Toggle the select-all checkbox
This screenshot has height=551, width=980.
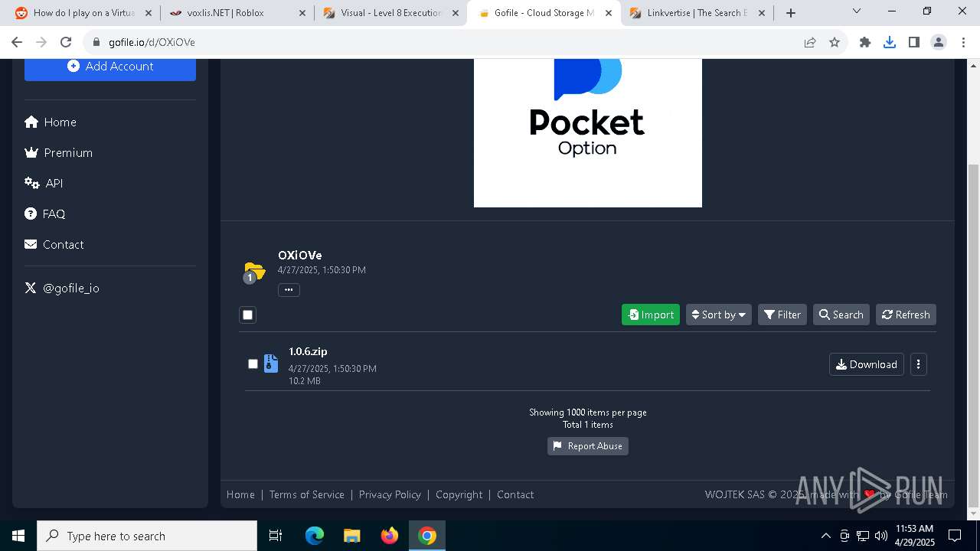coord(247,315)
